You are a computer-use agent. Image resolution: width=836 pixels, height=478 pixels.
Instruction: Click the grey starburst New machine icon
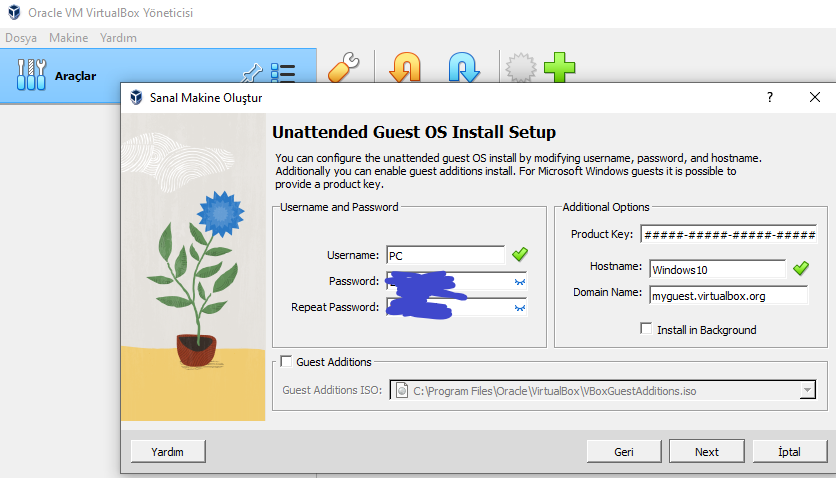click(x=520, y=68)
